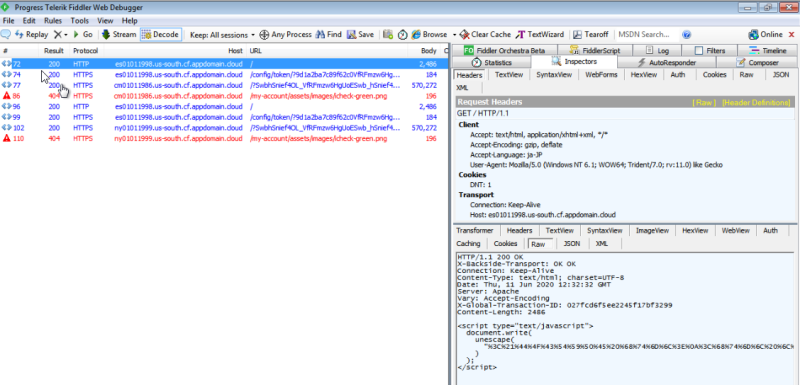Clear Cache toolbar button
The height and width of the screenshot is (385, 800).
[x=485, y=35]
